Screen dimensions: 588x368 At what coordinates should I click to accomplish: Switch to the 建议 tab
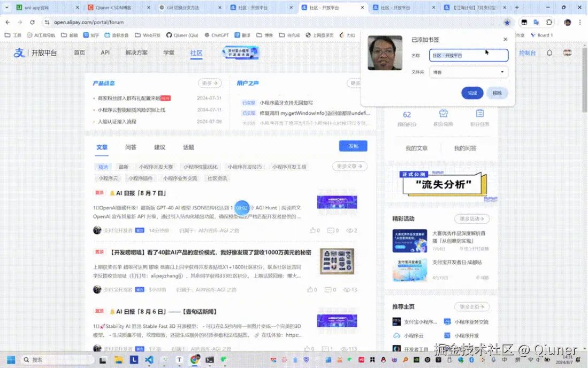[x=160, y=148]
